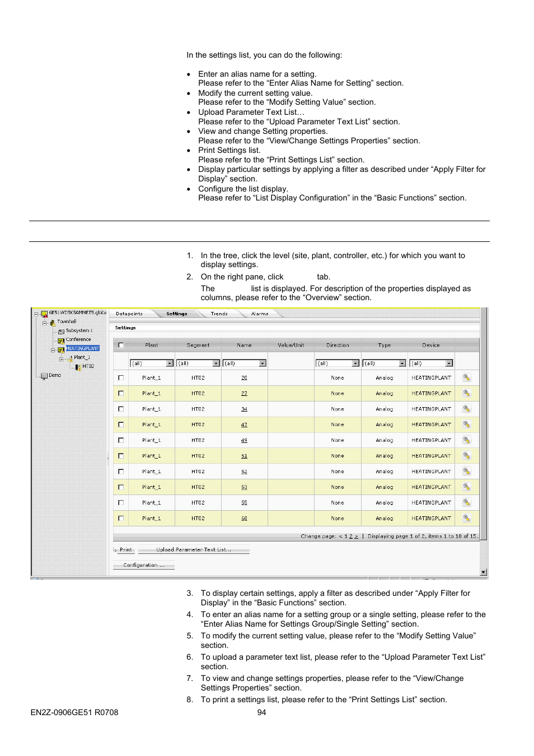534x756 pixels.
Task: Check the box for setting 51 row
Action: (121, 456)
